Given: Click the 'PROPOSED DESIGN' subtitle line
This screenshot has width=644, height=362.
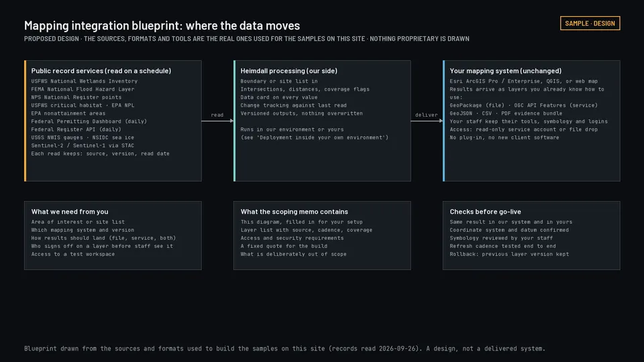Looking at the screenshot, I should [246, 39].
